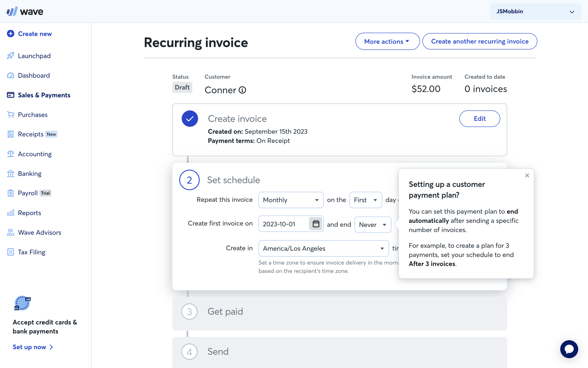Click the New badge beside Receipts
Screen dimensions: 588x368
pos(51,134)
